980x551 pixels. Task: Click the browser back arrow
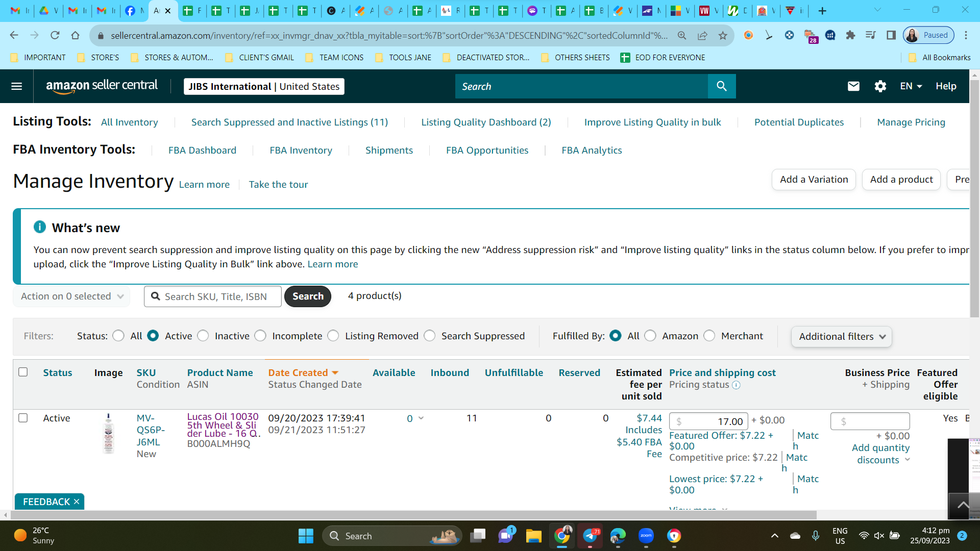pyautogui.click(x=14, y=35)
